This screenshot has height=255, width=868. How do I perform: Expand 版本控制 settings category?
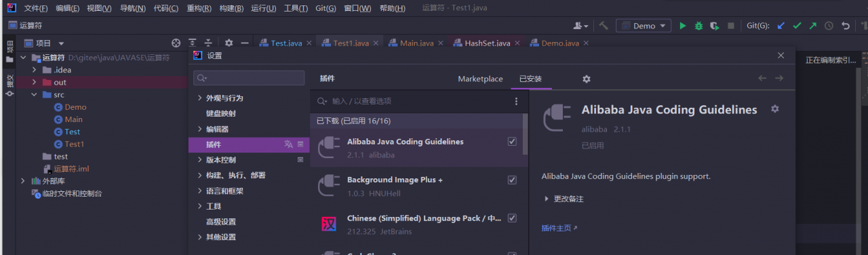pos(199,160)
